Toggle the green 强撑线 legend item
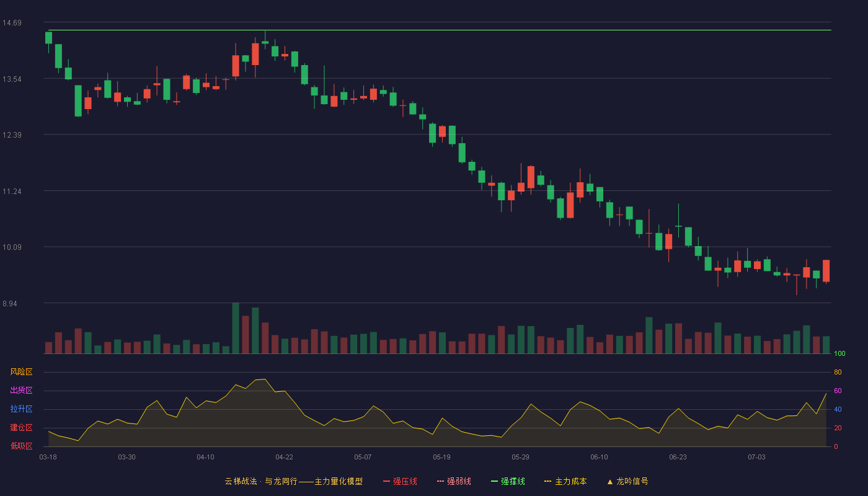The image size is (868, 496). [508, 481]
